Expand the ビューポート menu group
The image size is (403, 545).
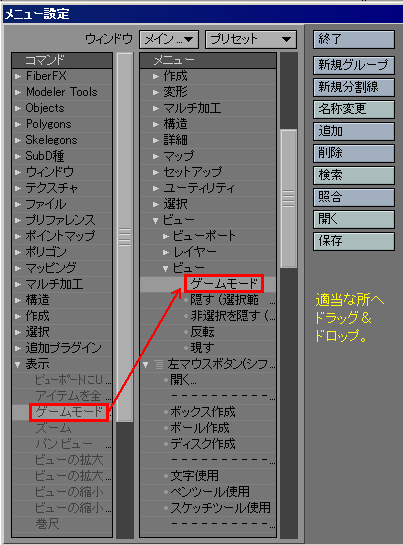pyautogui.click(x=166, y=236)
